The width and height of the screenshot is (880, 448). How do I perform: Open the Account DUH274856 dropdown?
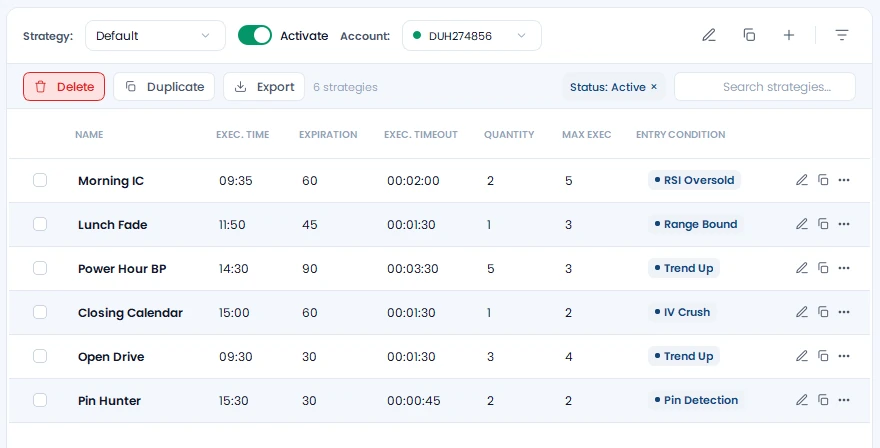pos(472,35)
